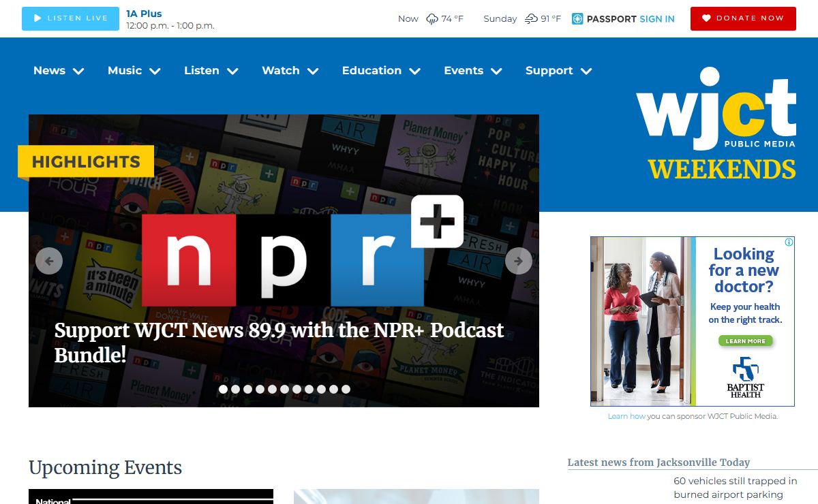Select the fourth carousel dot
Viewport: 818px width, 504px height.
point(260,390)
